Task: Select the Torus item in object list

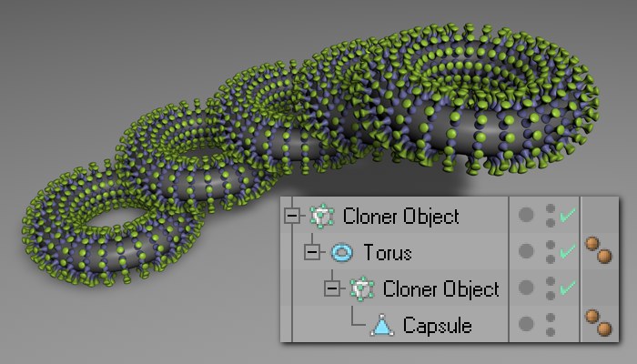Action: click(387, 252)
